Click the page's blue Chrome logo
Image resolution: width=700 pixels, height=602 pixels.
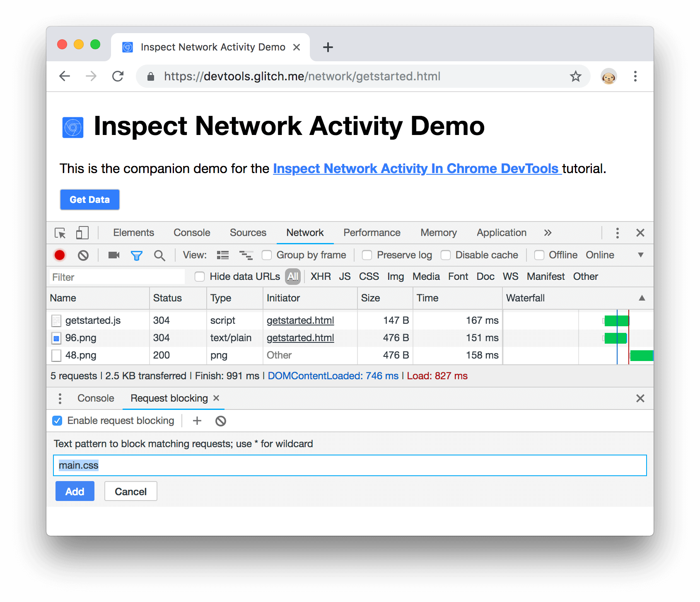(x=73, y=128)
